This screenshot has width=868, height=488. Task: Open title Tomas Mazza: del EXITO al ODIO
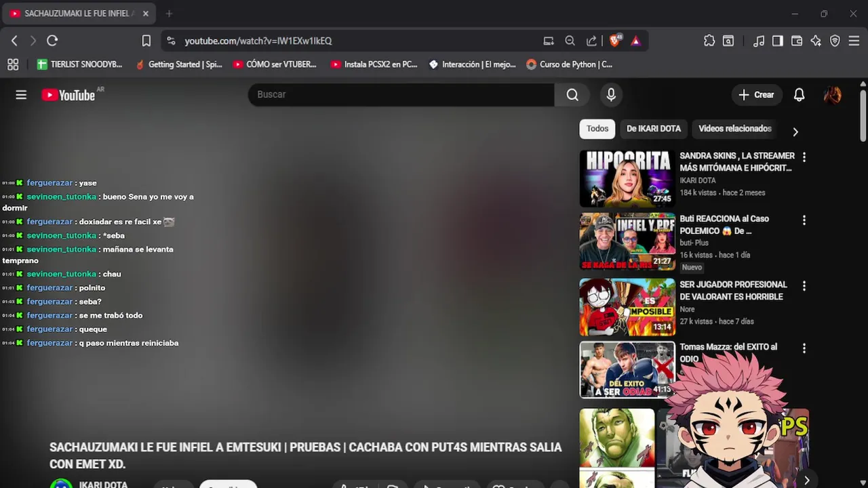[728, 352]
